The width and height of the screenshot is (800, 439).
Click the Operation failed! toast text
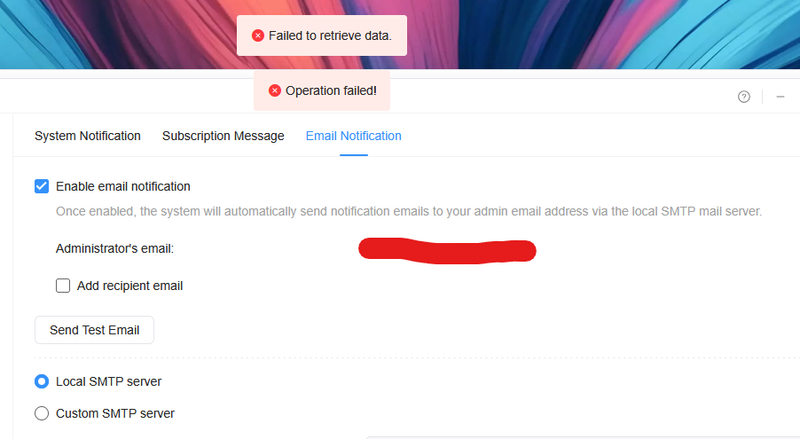[x=331, y=91]
